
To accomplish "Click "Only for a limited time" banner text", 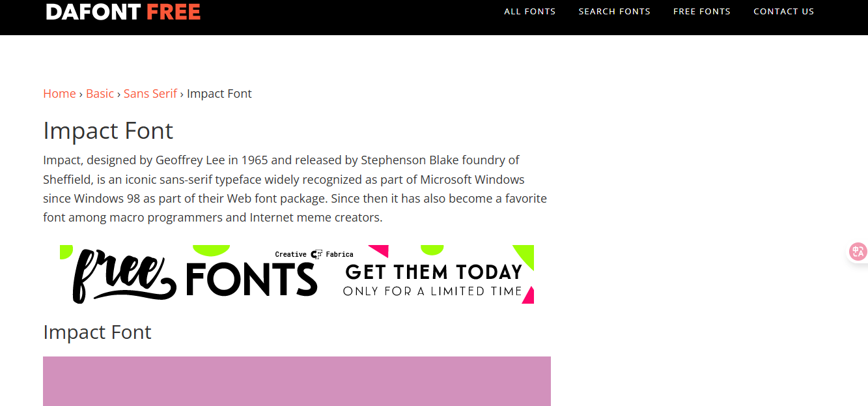I will tap(432, 291).
